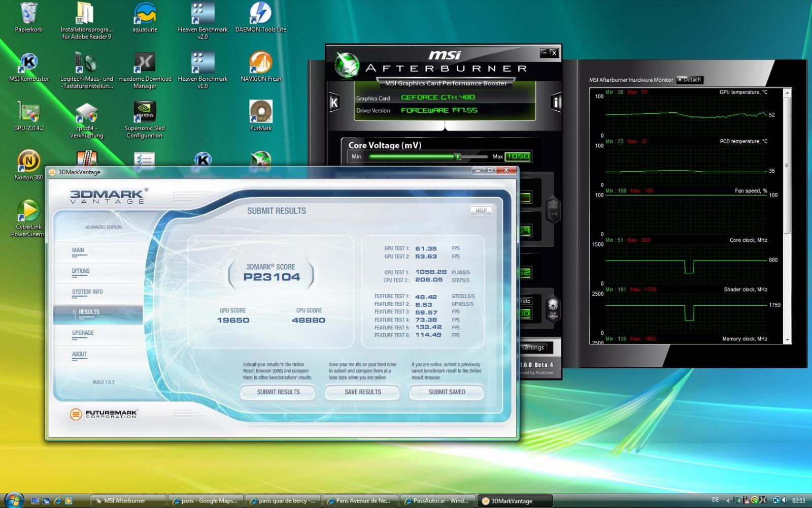Click the Core clock graph in Hardware Monitor
This screenshot has height=508, width=812.
[x=686, y=263]
